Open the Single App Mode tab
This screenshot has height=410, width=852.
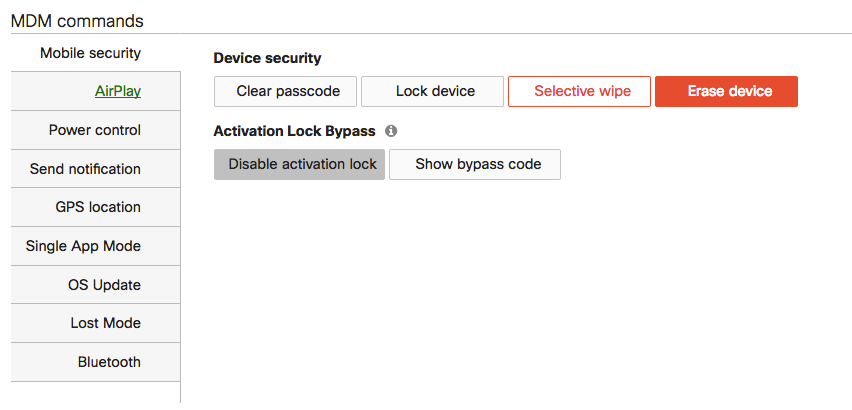pos(83,246)
